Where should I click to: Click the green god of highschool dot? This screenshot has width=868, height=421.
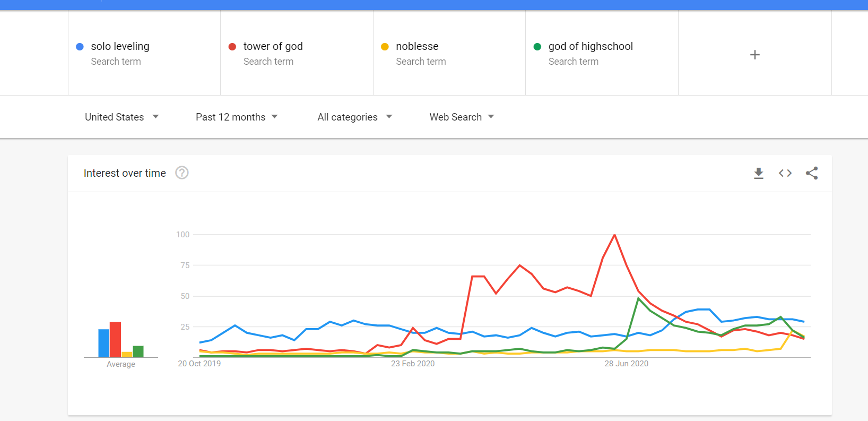tap(537, 47)
